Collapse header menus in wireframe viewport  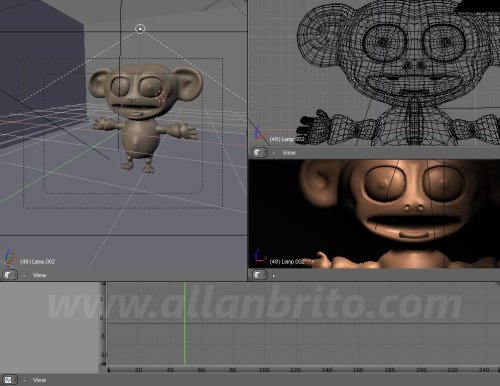[x=274, y=153]
